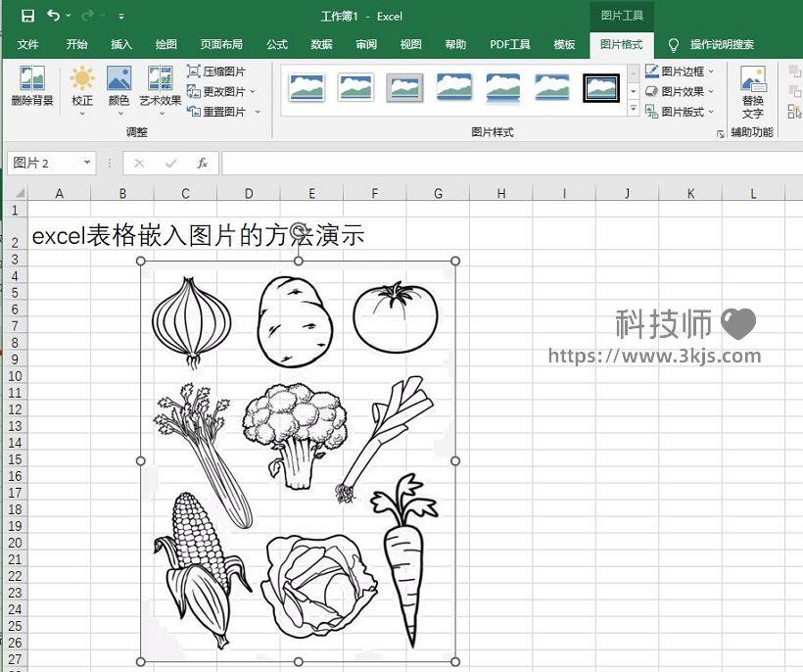Click the 图片工具 contextual tab header
The height and width of the screenshot is (672, 803).
pyautogui.click(x=622, y=16)
